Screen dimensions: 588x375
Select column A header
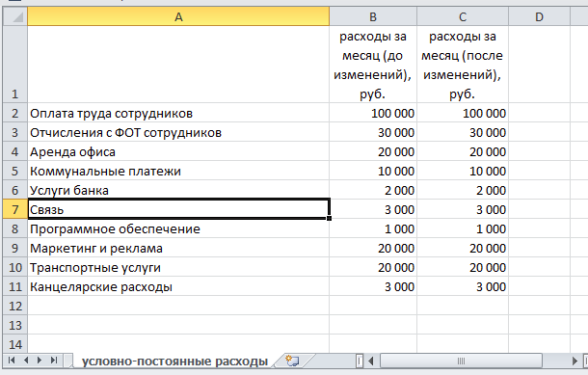(x=178, y=17)
